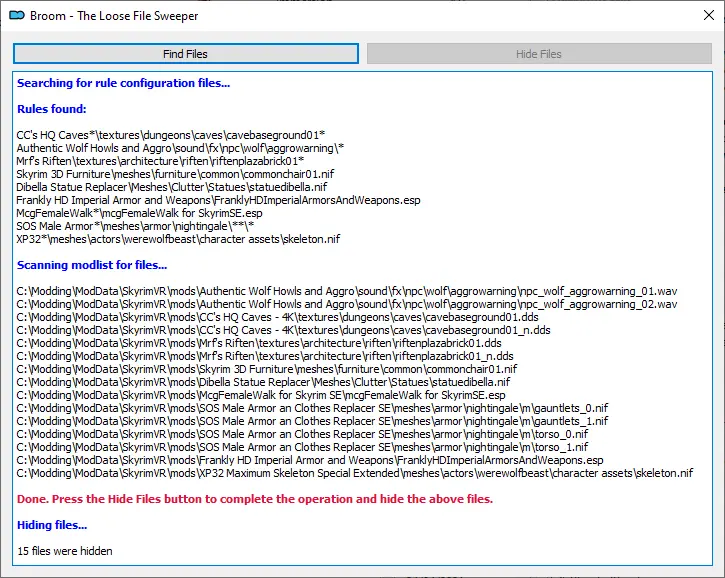Click the XP32* skeleton.nif rule line
This screenshot has height=578, width=725.
coord(178,239)
